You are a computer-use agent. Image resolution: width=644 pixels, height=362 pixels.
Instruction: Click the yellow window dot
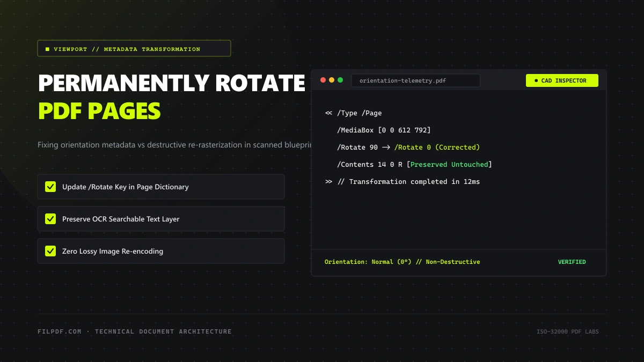click(x=332, y=80)
